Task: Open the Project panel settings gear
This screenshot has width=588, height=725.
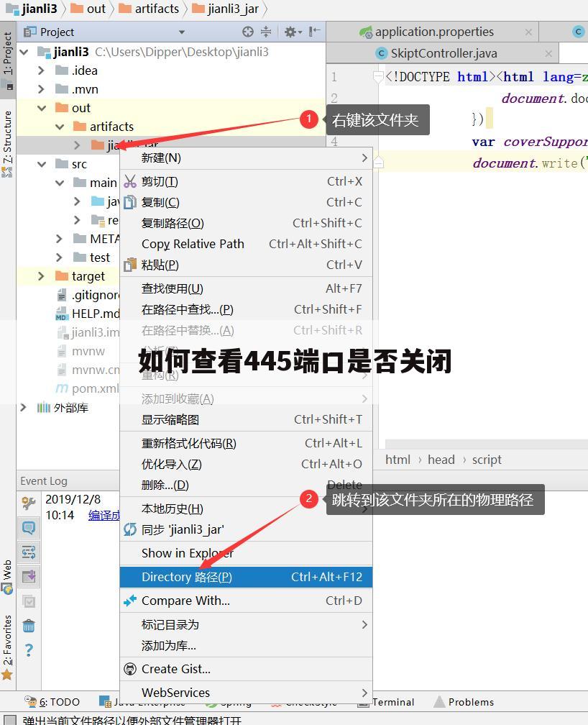Action: pyautogui.click(x=290, y=32)
